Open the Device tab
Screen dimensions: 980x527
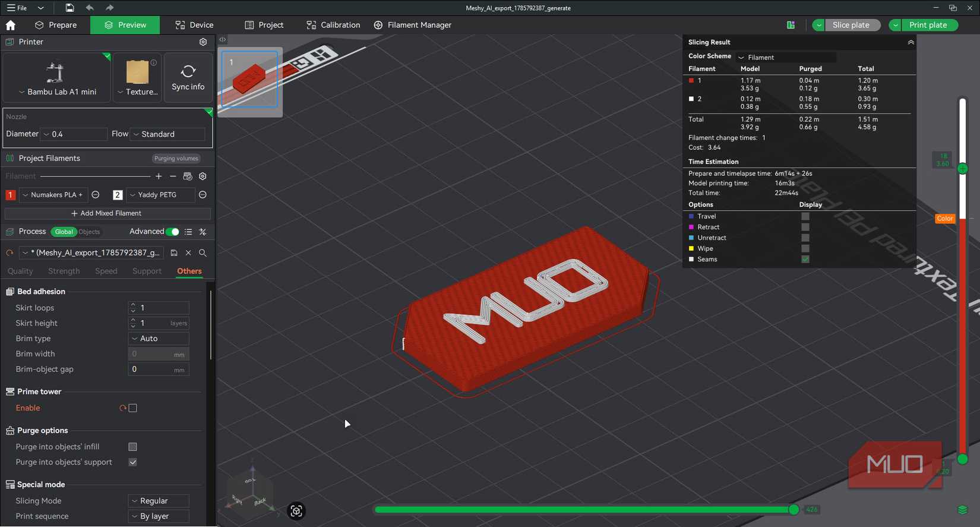(x=194, y=25)
